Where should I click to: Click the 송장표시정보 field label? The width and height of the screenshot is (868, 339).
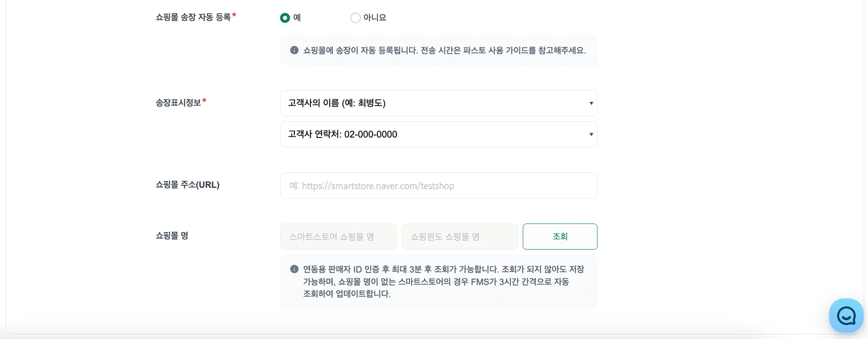(x=178, y=103)
